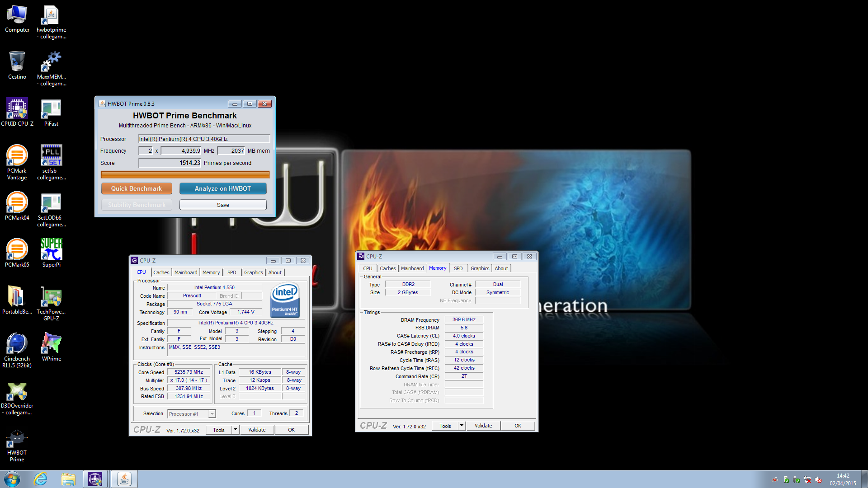Click the HWBOT Prime Processor field
Screen dimensions: 868x488
pos(204,139)
